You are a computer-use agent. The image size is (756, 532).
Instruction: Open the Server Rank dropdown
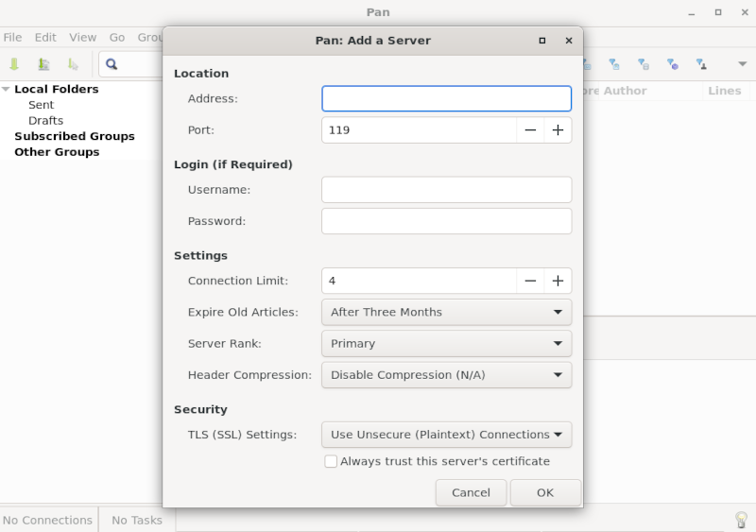[x=446, y=343]
